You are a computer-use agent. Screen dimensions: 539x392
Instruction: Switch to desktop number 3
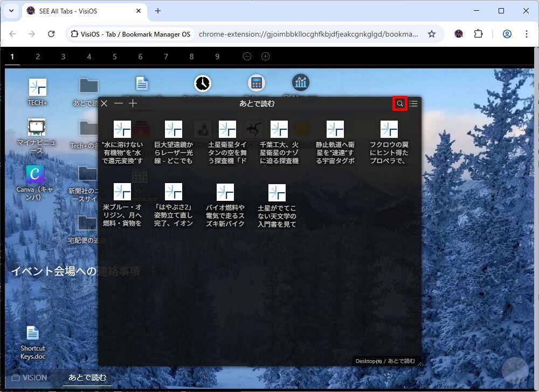63,57
